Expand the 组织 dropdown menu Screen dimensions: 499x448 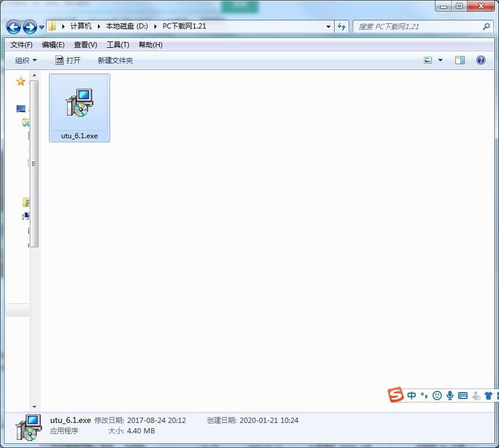(x=26, y=60)
